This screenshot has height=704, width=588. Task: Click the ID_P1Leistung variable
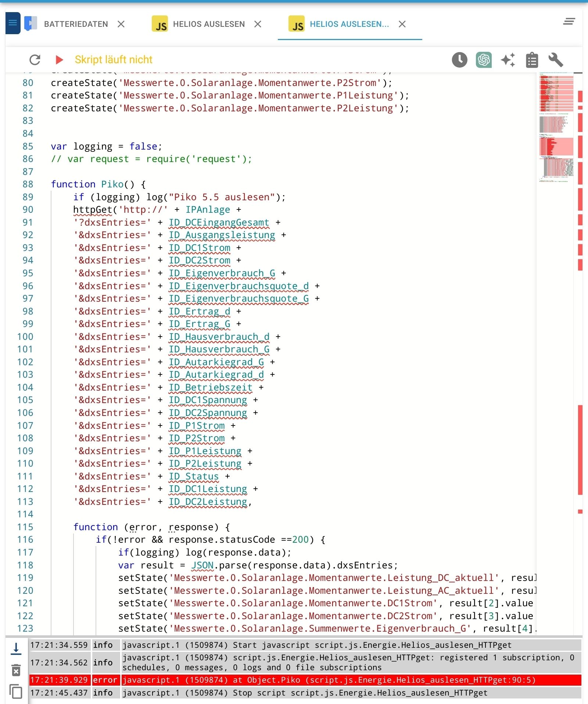click(x=205, y=451)
